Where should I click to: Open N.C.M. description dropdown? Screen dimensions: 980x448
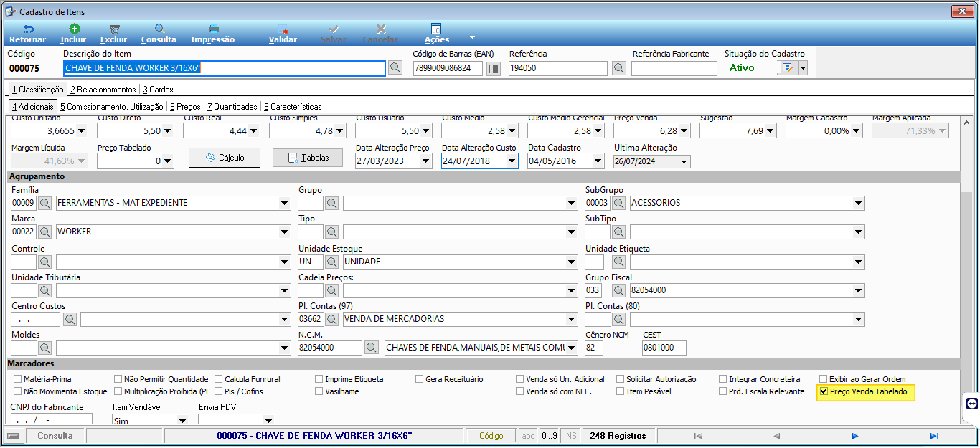[572, 348]
